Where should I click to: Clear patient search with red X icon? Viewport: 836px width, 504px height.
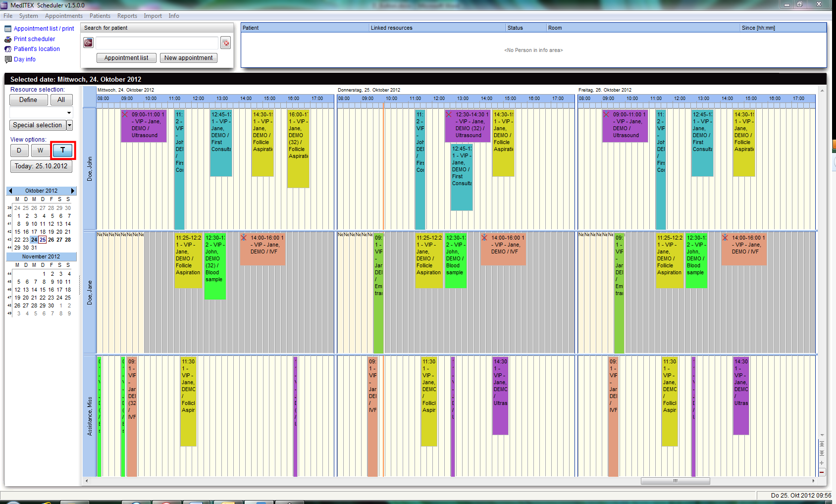click(x=226, y=43)
